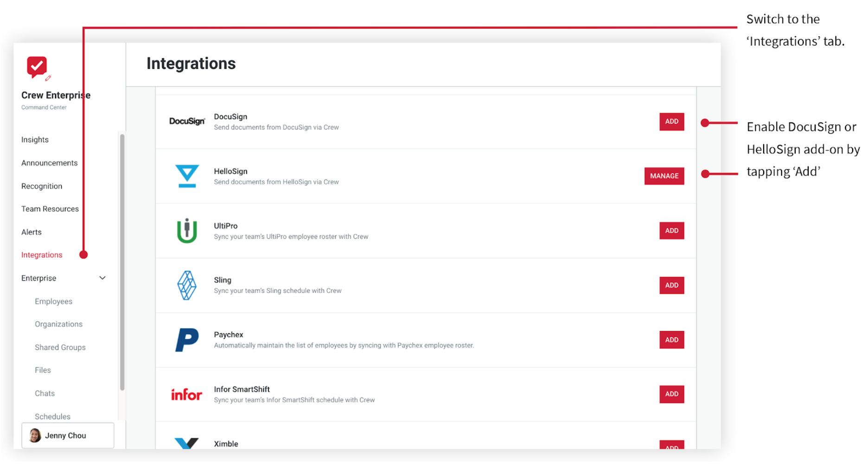868x465 pixels.
Task: Click 'Send documents from HelloSign via Crew'
Action: [x=276, y=182]
